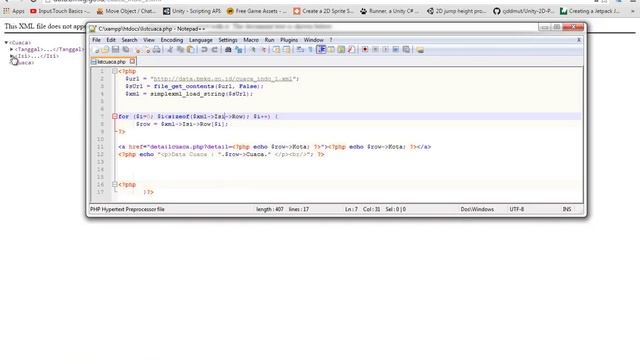Collapse the <Cuaca> XML node in browser
Screen dimensions: 640x360
7,42
